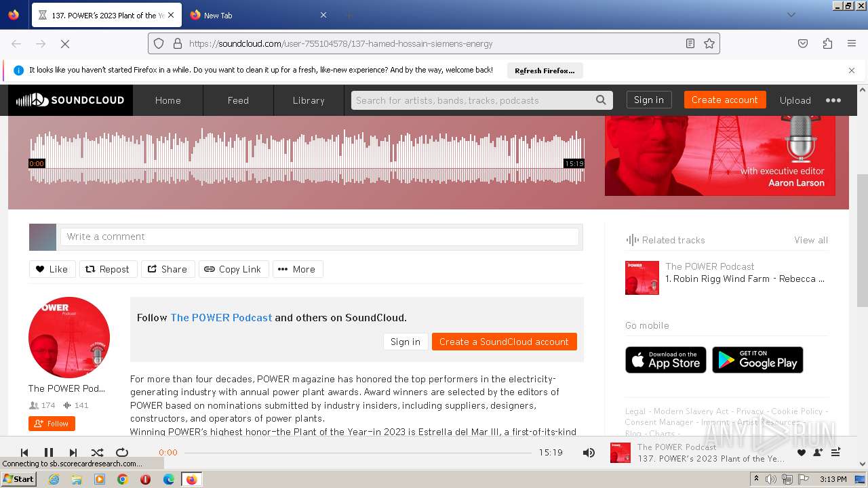Like the track below the comment box
Screen dimensions: 868x488
[x=52, y=269]
